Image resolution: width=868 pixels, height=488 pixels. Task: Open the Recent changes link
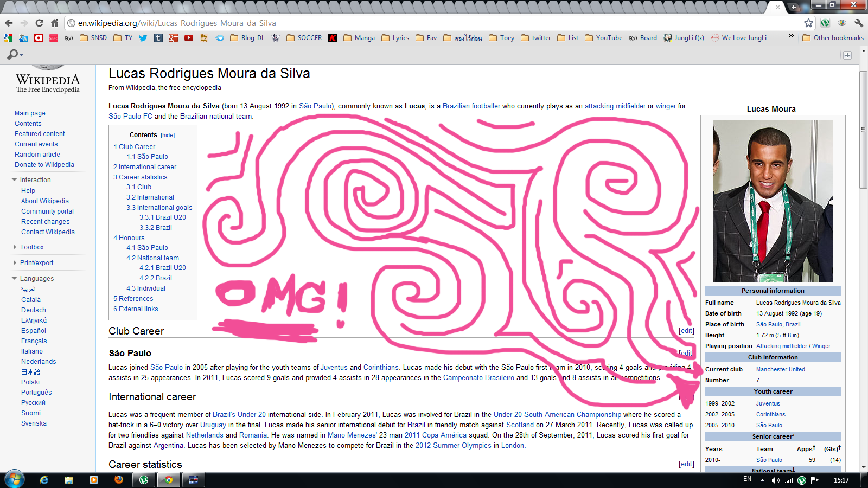point(46,222)
